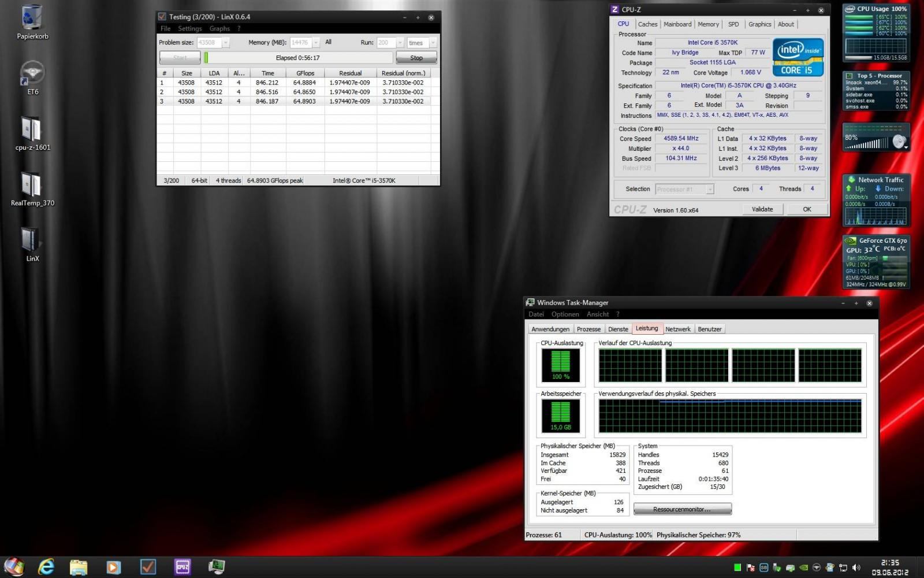This screenshot has width=924, height=578.
Task: Open the Windows Start orb
Action: (14, 567)
